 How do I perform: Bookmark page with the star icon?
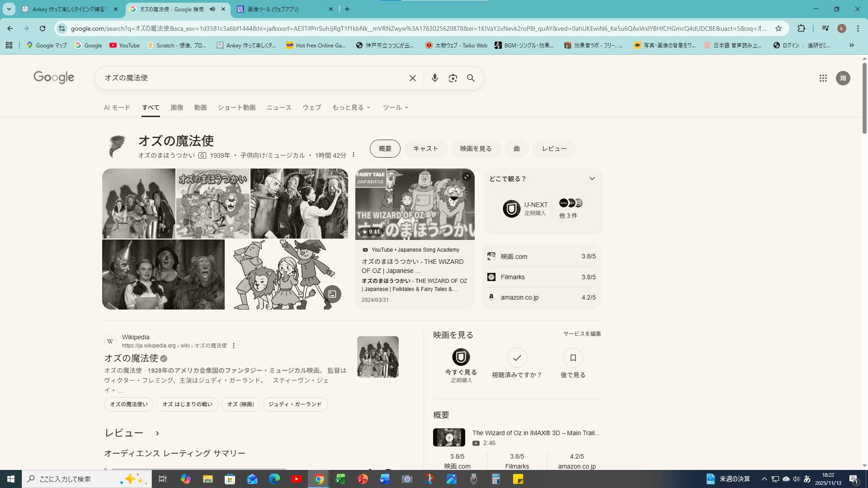coord(778,28)
